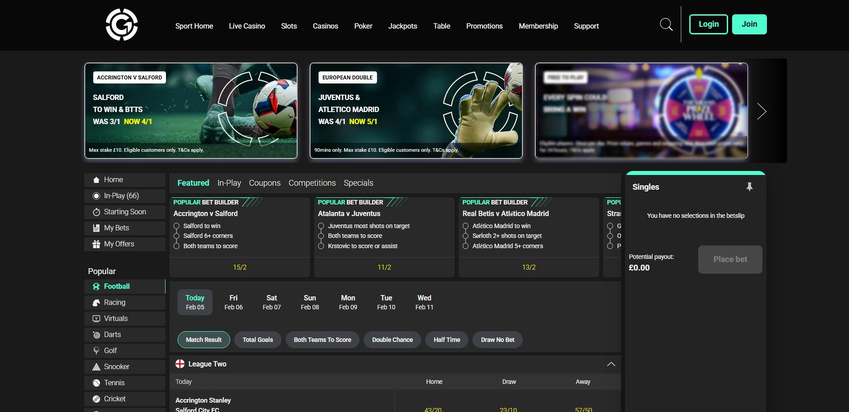The height and width of the screenshot is (412, 849).
Task: Pin the betslip with pin icon
Action: point(749,187)
